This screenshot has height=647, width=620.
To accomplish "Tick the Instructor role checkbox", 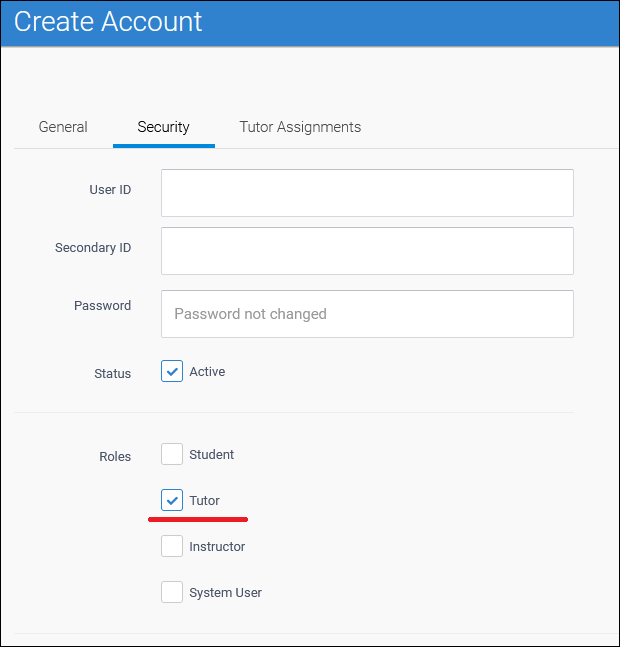I will click(172, 546).
